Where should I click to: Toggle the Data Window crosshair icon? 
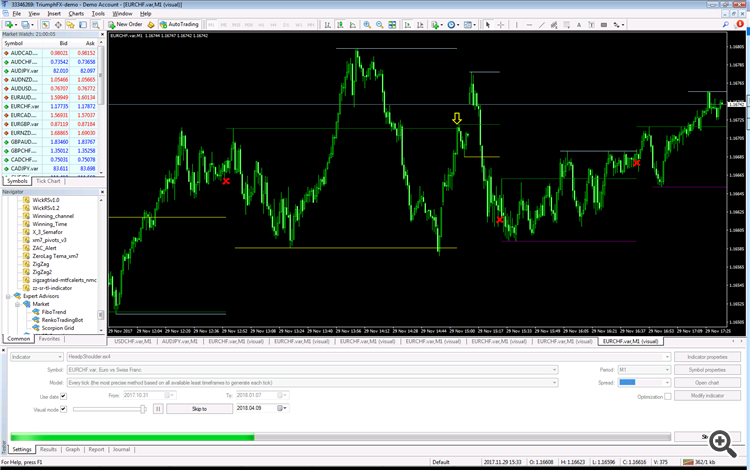[58, 24]
